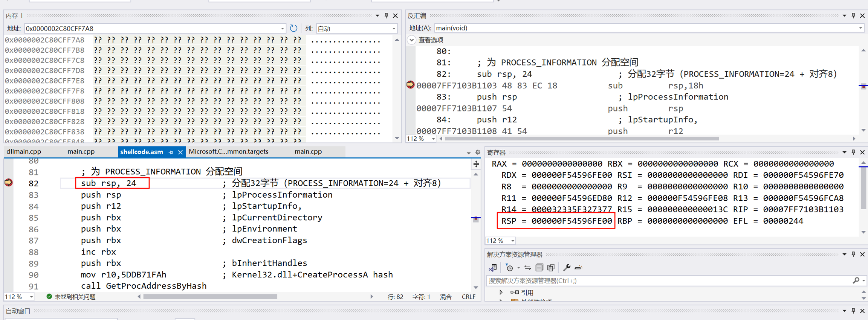
Task: Toggle the Solution Explorer preview selected items icon
Action: [x=579, y=268]
